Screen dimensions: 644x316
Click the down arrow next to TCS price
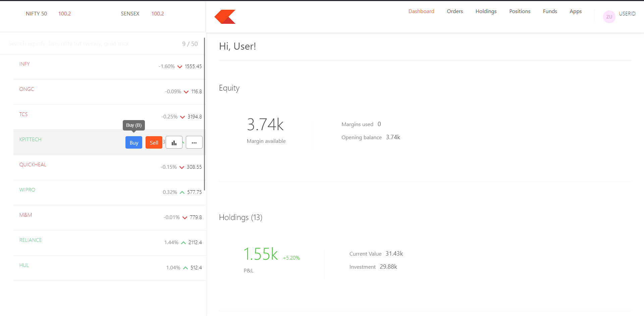coord(182,117)
